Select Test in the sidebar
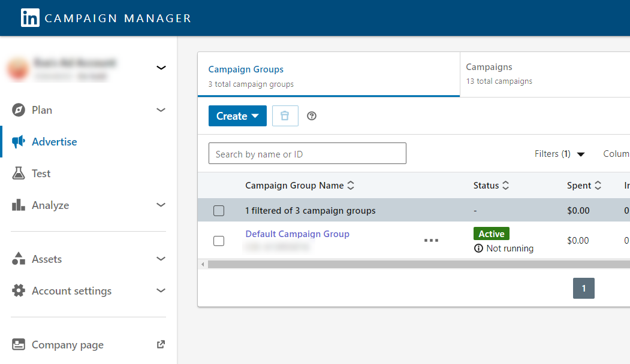The width and height of the screenshot is (630, 364). click(x=41, y=174)
